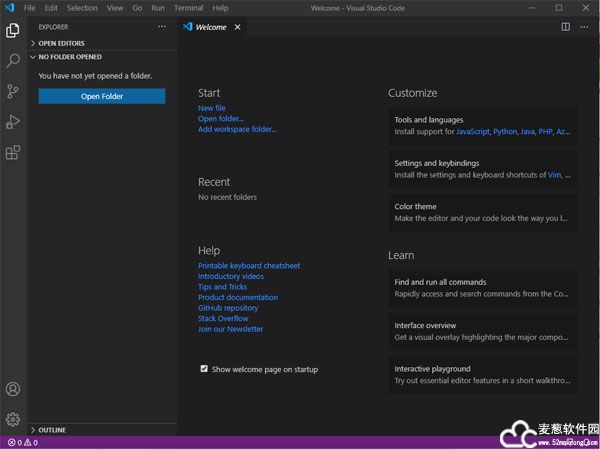The height and width of the screenshot is (450, 600).
Task: Open the Introductory videos link
Action: 231,276
